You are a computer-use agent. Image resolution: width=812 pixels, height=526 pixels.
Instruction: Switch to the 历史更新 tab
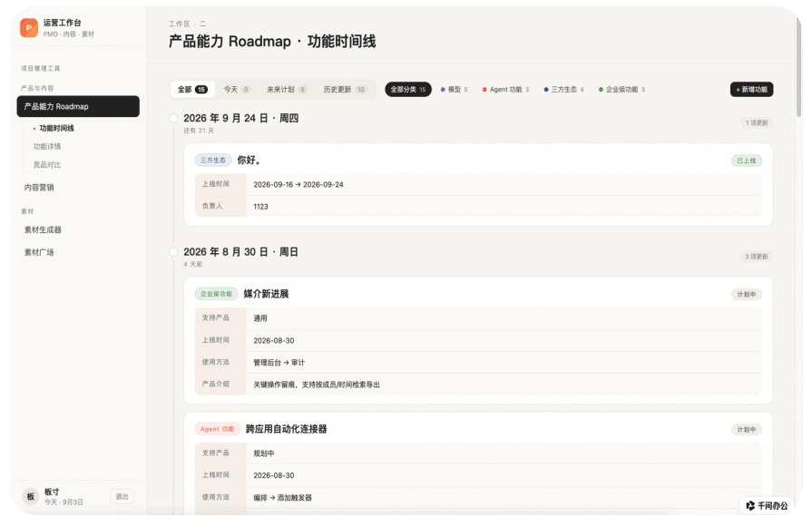point(345,90)
